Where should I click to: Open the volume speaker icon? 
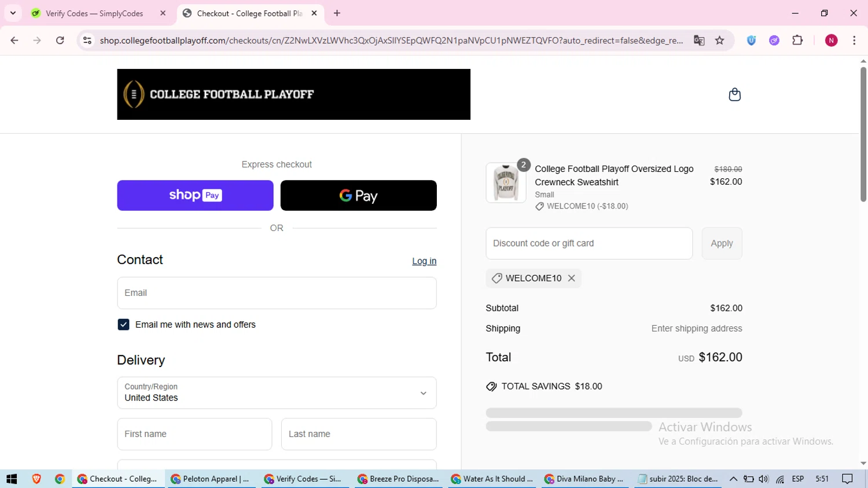point(764,479)
